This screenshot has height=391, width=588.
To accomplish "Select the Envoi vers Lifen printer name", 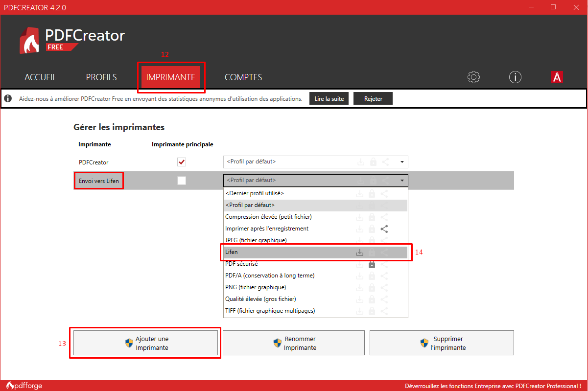I will (x=98, y=181).
